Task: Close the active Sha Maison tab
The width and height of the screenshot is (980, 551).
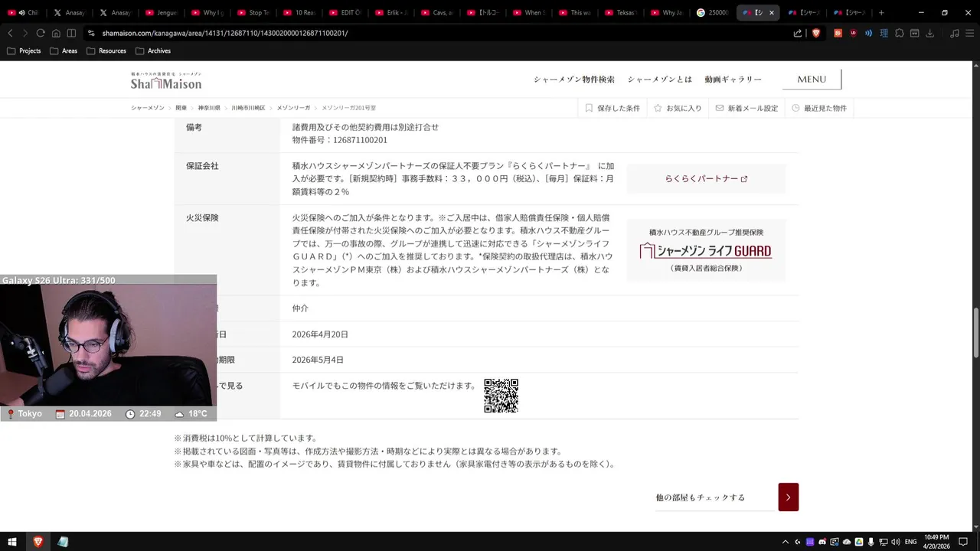Action: coord(771,13)
